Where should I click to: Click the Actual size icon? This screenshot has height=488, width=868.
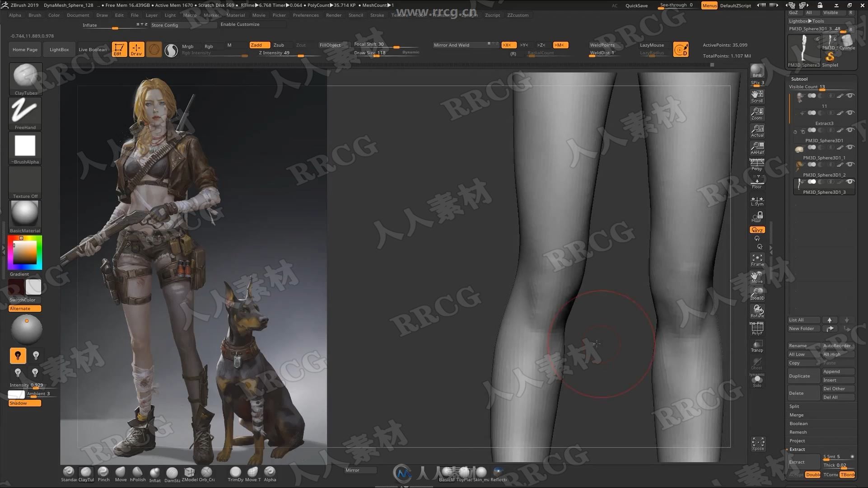point(757,131)
